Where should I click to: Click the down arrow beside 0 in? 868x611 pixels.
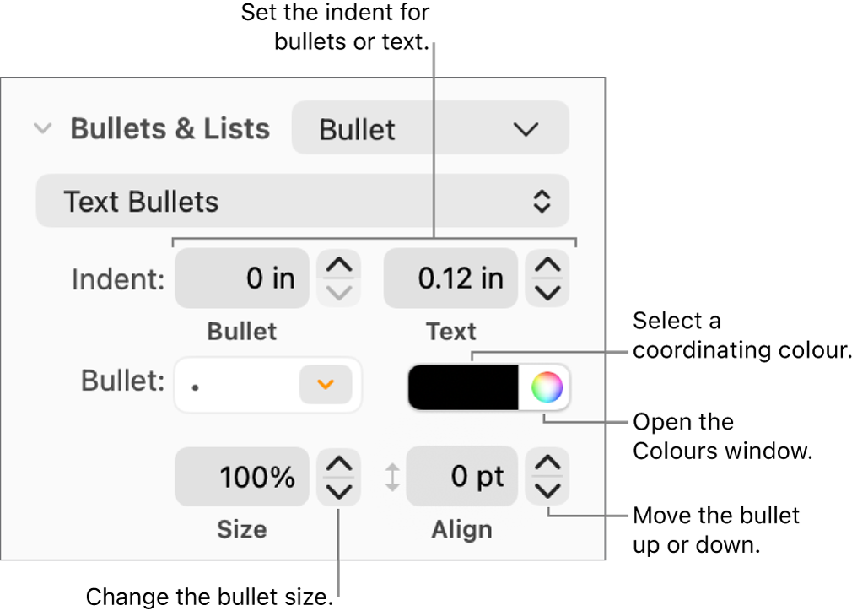pos(338,290)
